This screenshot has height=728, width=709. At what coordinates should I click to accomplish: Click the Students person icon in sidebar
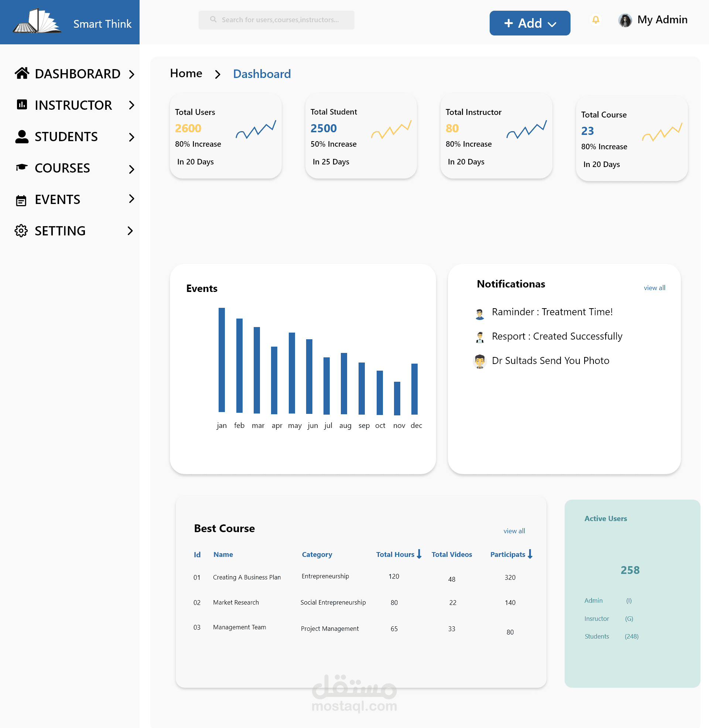coord(21,137)
